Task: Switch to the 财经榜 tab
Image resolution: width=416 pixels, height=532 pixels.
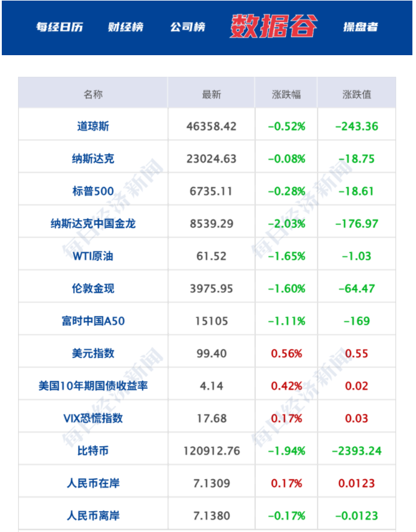Action: (125, 27)
